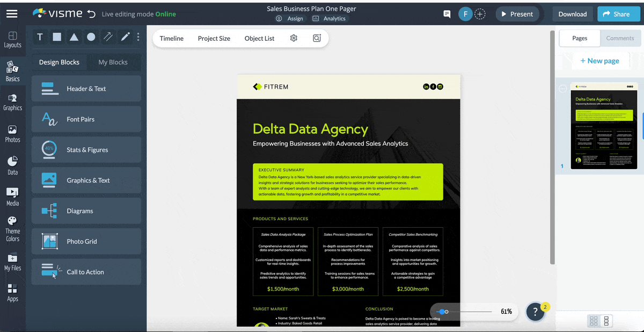Select the Text tool
The height and width of the screenshot is (332, 644).
[x=40, y=37]
